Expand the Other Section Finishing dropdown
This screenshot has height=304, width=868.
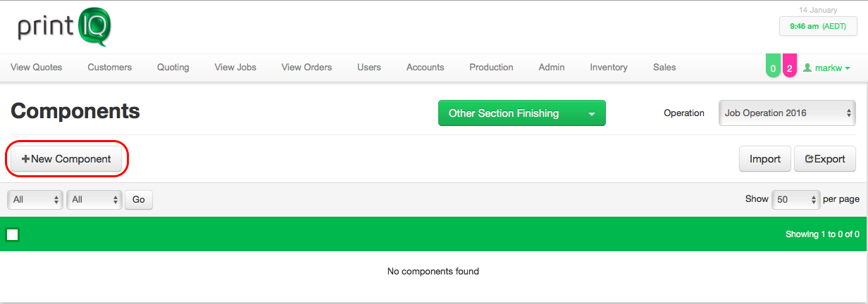tap(521, 113)
